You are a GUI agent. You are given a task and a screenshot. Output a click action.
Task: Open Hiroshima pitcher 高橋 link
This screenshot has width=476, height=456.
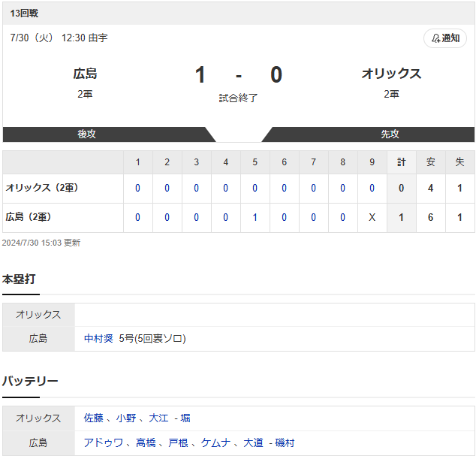(146, 442)
